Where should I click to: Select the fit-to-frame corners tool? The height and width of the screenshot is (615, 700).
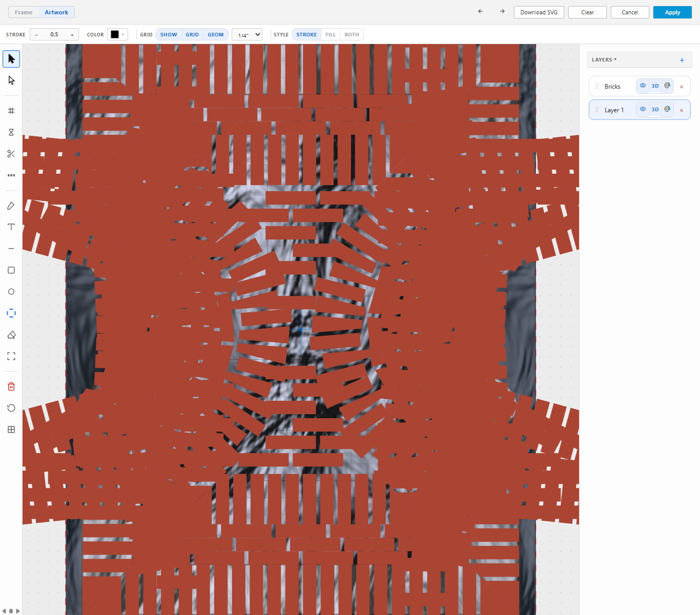(x=11, y=356)
